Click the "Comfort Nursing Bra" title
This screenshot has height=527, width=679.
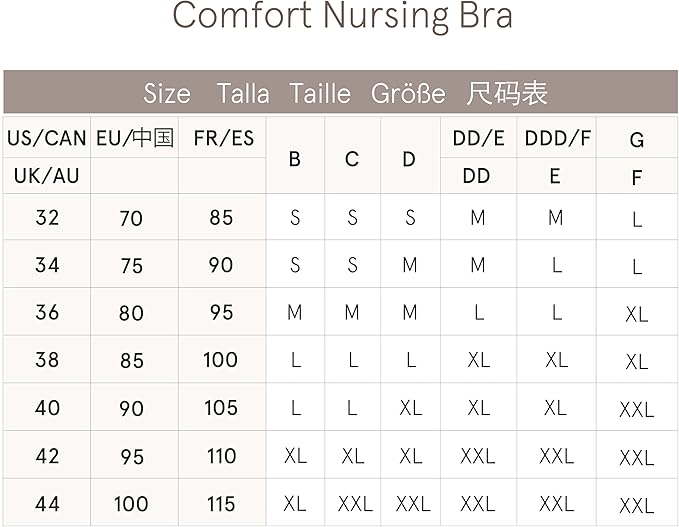click(x=342, y=18)
